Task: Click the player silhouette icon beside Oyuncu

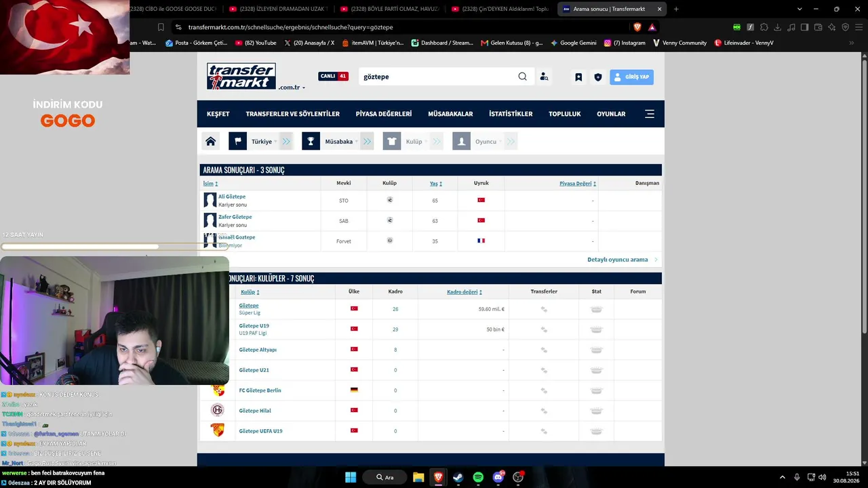Action: pos(461,142)
